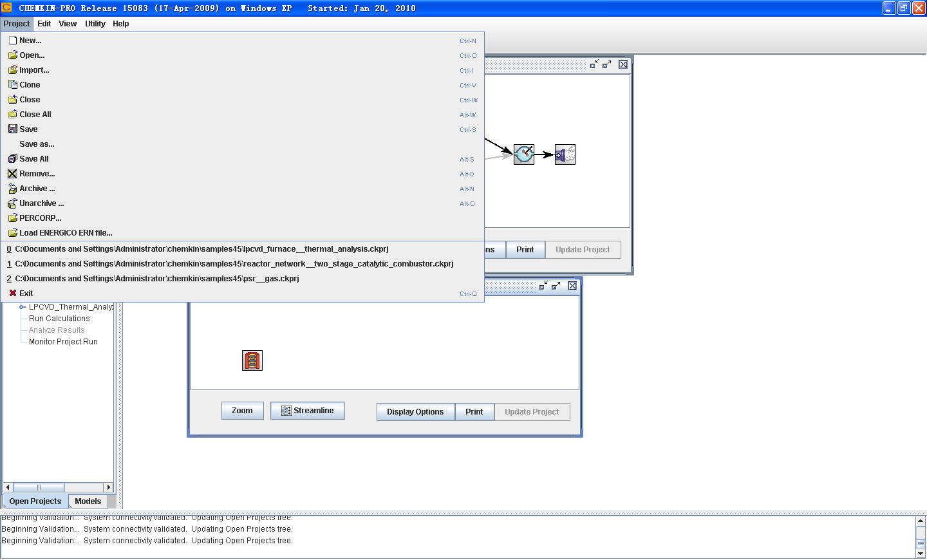
Task: Choose Save as... from Project menu
Action: pyautogui.click(x=242, y=144)
